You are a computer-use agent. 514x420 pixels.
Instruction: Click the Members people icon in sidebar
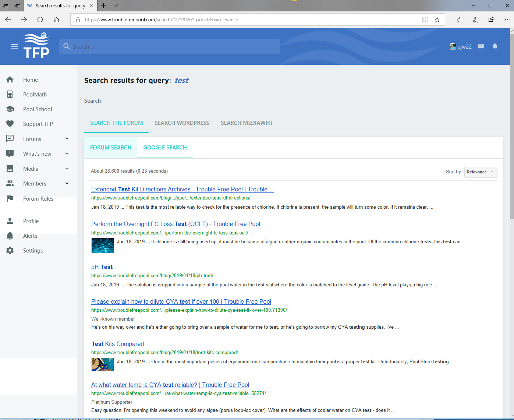click(x=10, y=183)
